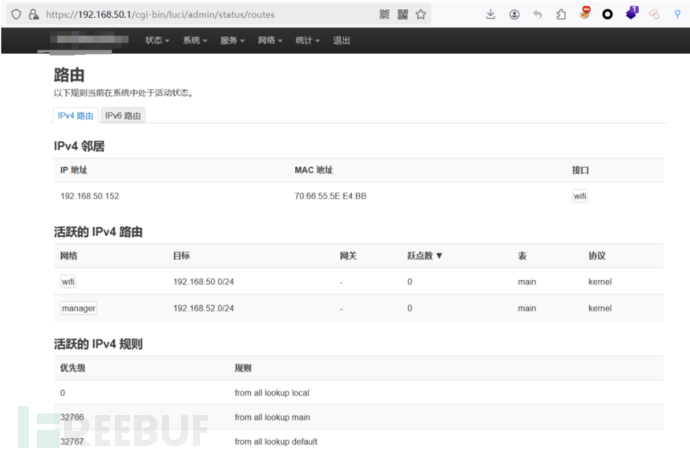Click the red-badged extension icon

click(585, 13)
